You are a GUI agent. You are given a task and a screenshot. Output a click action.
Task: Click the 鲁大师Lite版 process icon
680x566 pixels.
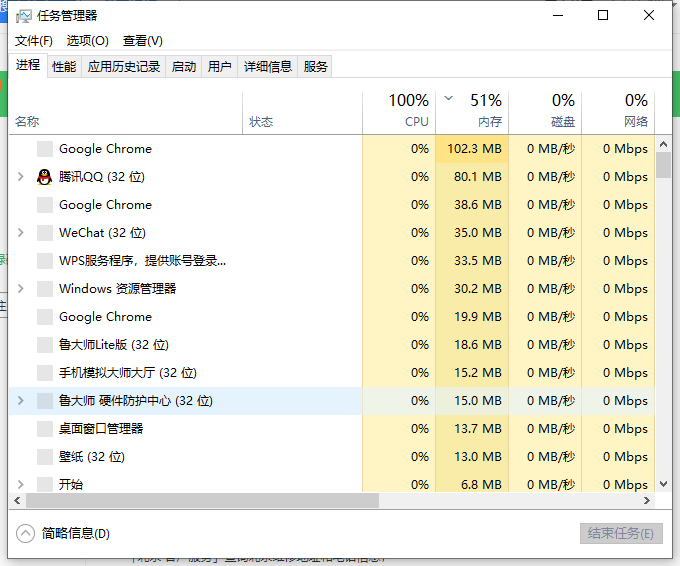(44, 345)
